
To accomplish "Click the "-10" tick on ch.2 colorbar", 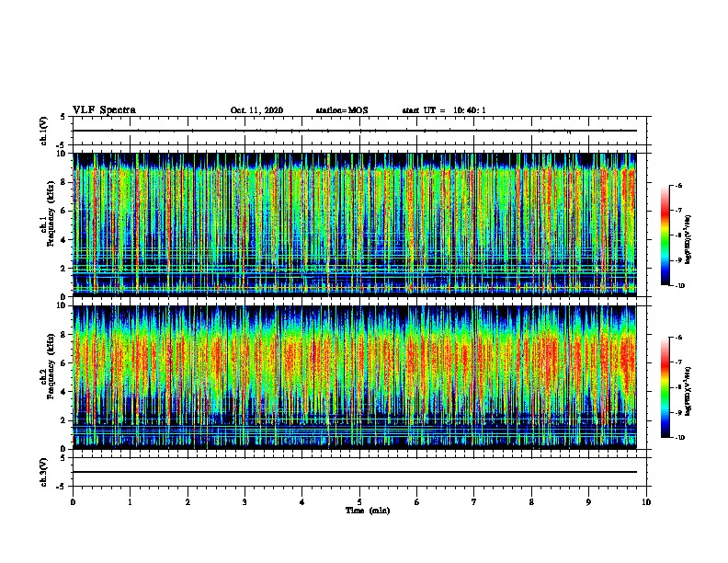I will [680, 438].
